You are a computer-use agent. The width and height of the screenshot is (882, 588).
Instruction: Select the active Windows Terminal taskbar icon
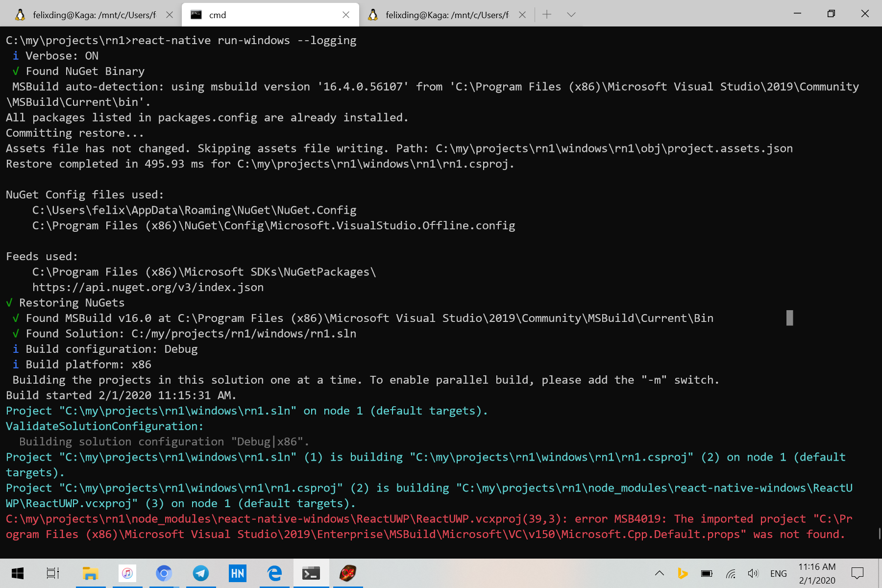[312, 573]
